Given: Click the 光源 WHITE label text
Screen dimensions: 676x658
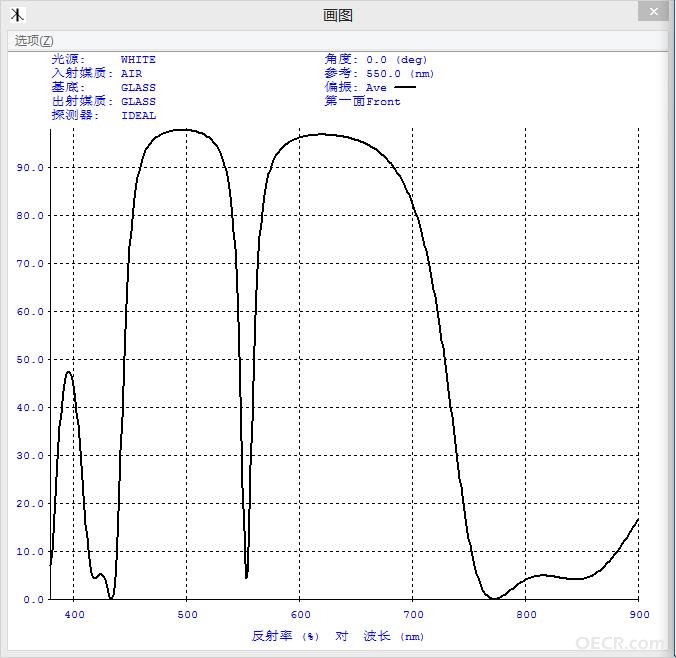Looking at the screenshot, I should [103, 59].
